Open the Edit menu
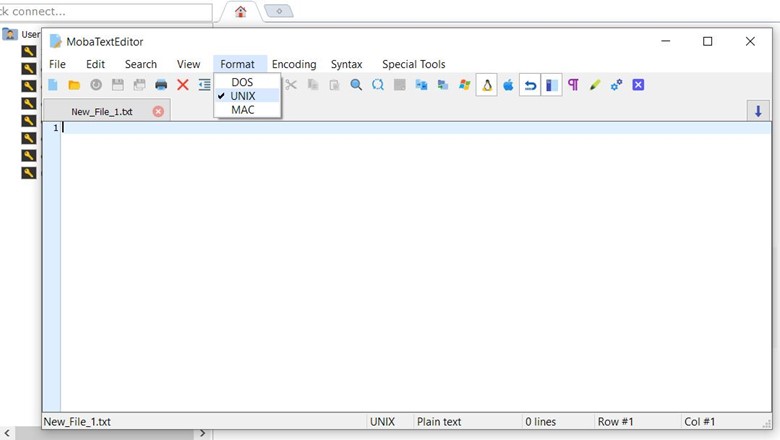Screen dimensions: 780x440 (96, 64)
